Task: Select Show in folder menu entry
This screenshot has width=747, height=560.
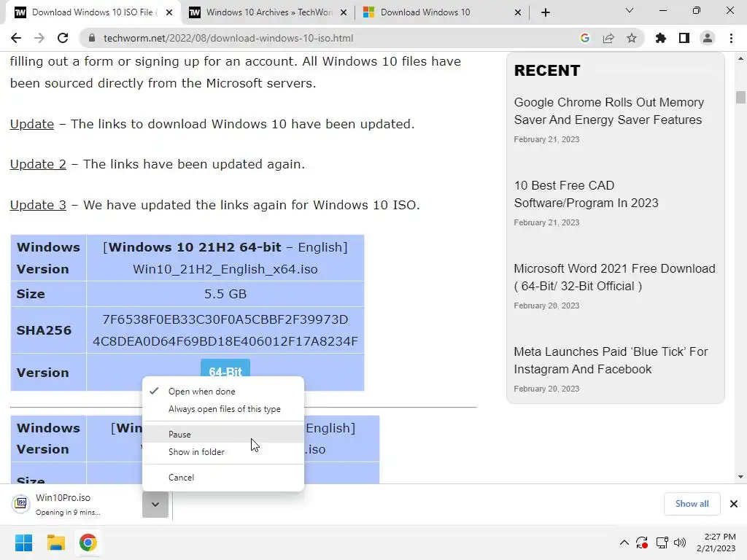Action: [x=223, y=452]
